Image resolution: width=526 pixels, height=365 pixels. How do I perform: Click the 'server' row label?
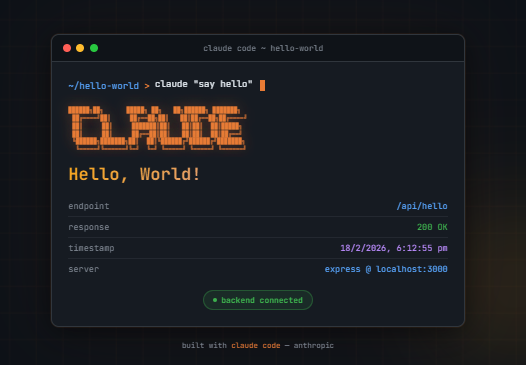(x=84, y=269)
